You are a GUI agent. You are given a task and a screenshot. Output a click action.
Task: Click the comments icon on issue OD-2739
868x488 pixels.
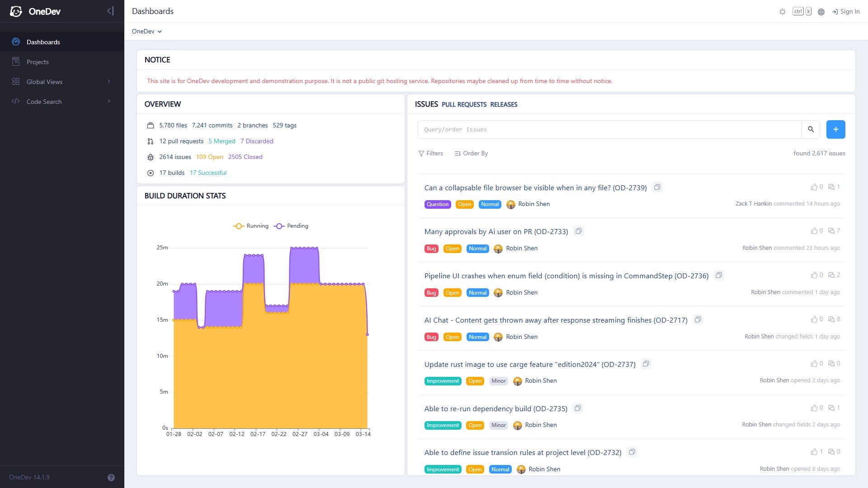(x=831, y=187)
